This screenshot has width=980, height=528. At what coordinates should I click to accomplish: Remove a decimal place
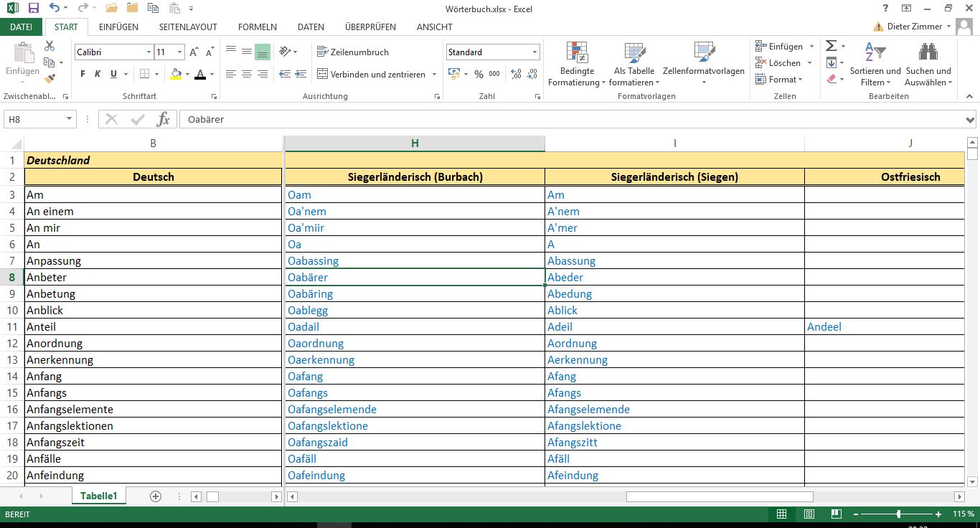click(x=532, y=74)
